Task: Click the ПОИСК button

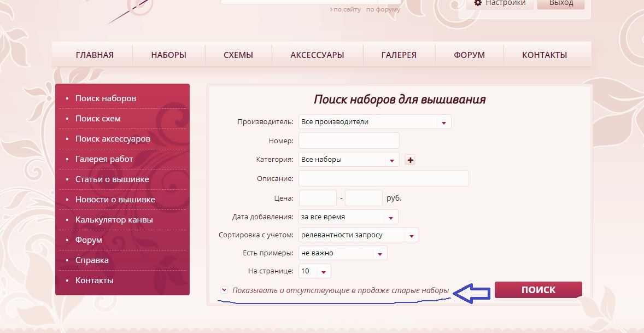Action: [538, 289]
